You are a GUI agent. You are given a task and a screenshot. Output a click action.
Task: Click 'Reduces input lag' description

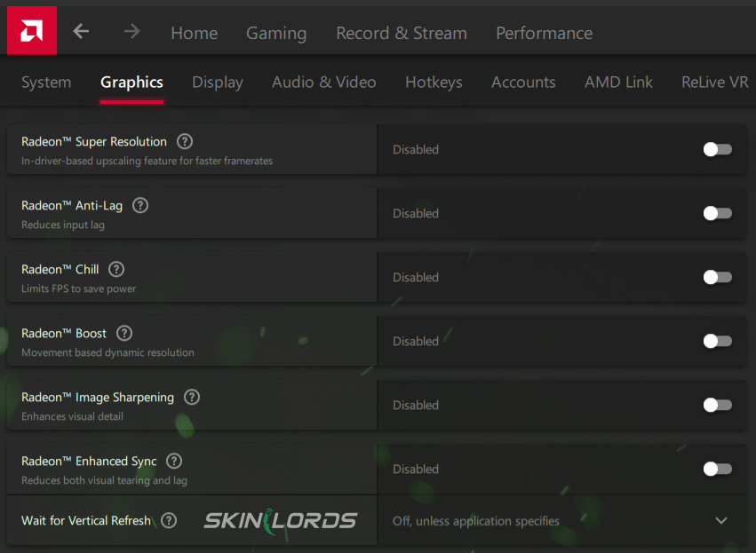(63, 225)
